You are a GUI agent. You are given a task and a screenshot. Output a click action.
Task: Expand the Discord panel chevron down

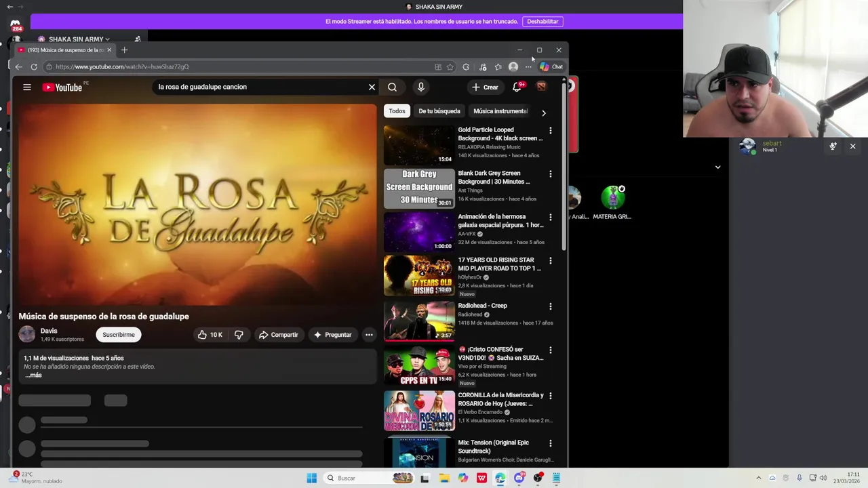coord(717,167)
